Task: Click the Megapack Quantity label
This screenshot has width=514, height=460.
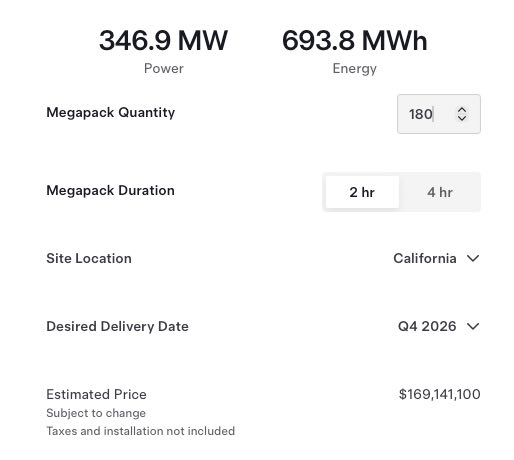Action: point(110,113)
